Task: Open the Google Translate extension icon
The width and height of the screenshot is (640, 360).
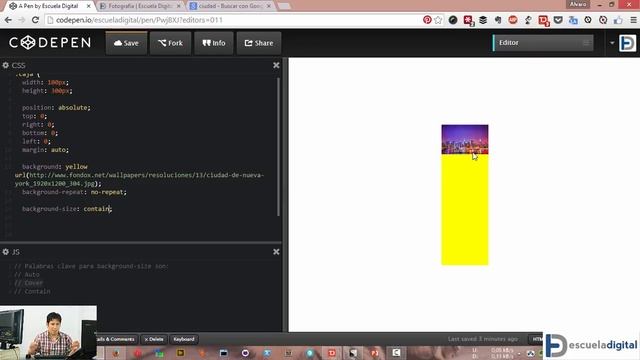Action: coord(573,20)
